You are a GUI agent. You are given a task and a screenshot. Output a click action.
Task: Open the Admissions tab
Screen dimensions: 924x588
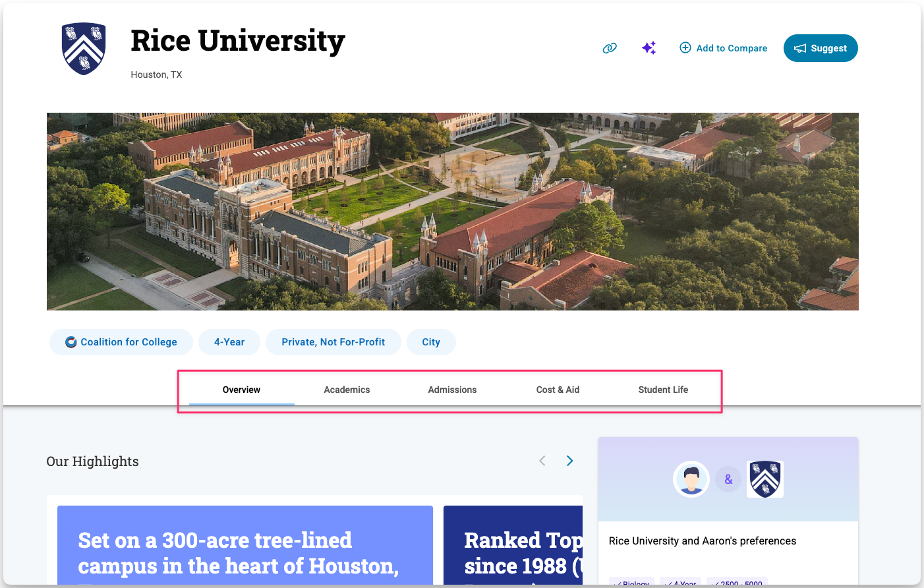(x=453, y=390)
